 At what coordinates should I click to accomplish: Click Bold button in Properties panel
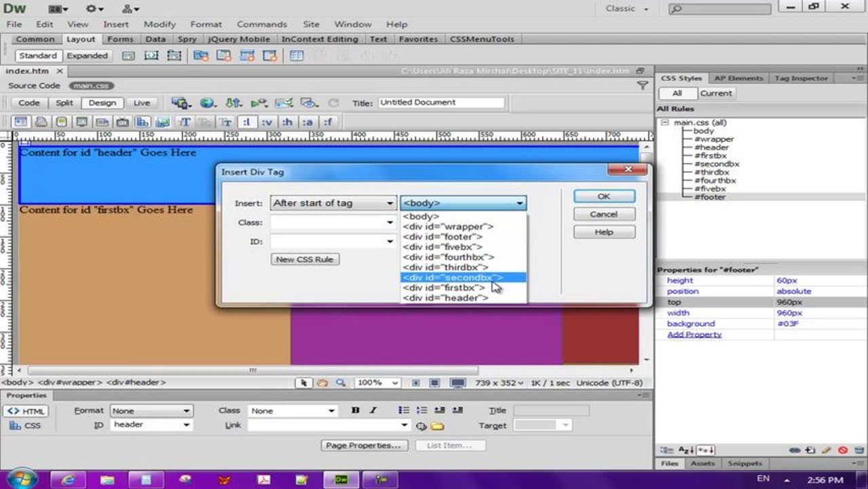point(355,410)
